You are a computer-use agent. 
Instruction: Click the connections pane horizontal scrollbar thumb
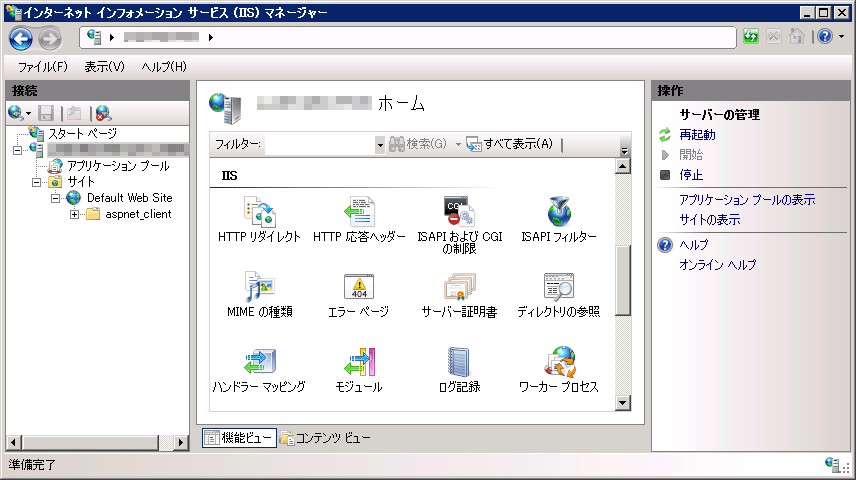pyautogui.click(x=91, y=442)
